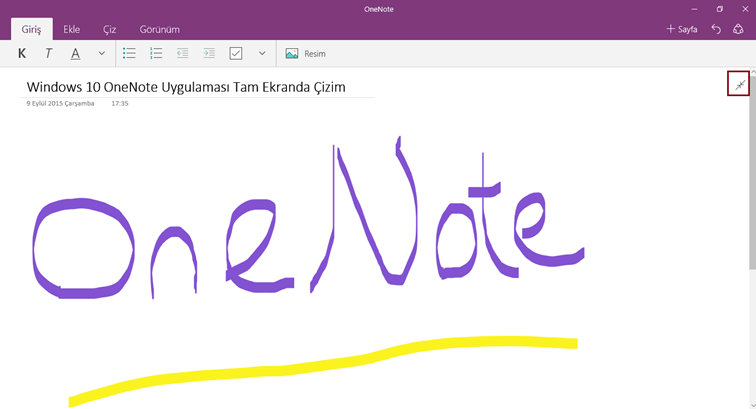The width and height of the screenshot is (756, 409).
Task: Increase paragraph indent
Action: point(209,54)
